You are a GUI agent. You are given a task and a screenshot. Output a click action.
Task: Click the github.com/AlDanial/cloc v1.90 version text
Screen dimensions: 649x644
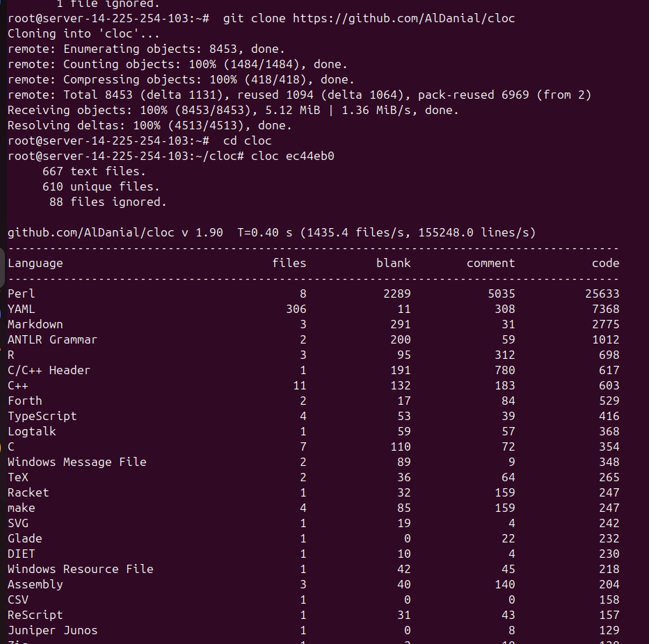(111, 232)
